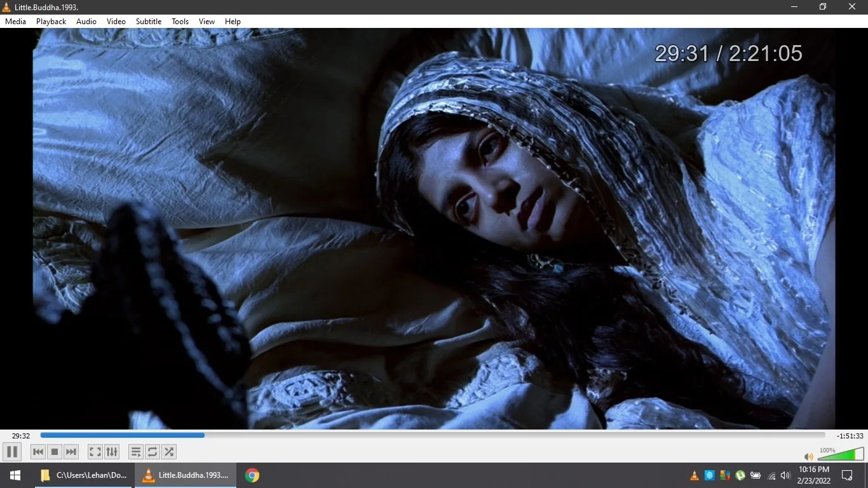Open the View menu
Image resolution: width=868 pixels, height=488 pixels.
pos(207,22)
